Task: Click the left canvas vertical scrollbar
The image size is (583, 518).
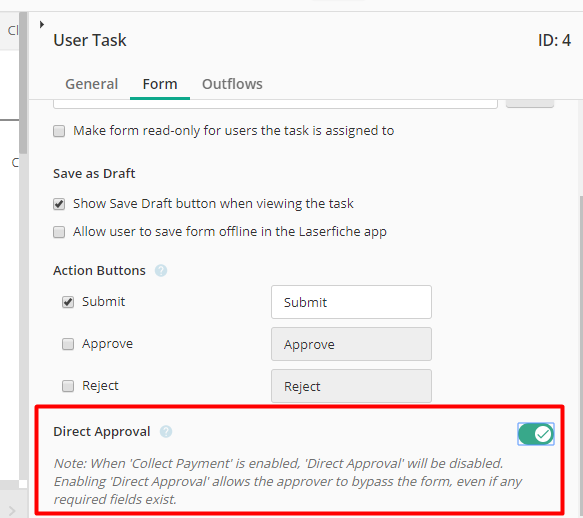Action: coord(23,83)
